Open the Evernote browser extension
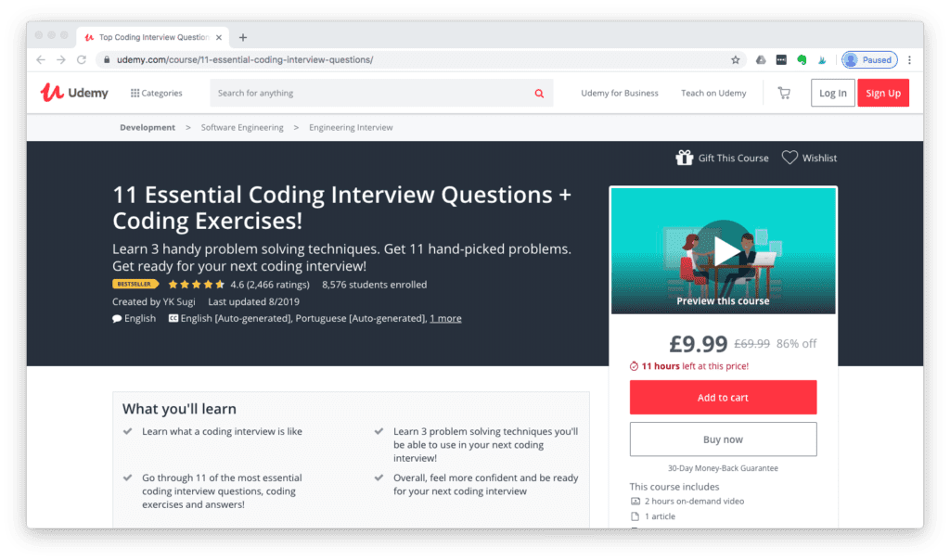 pos(803,59)
